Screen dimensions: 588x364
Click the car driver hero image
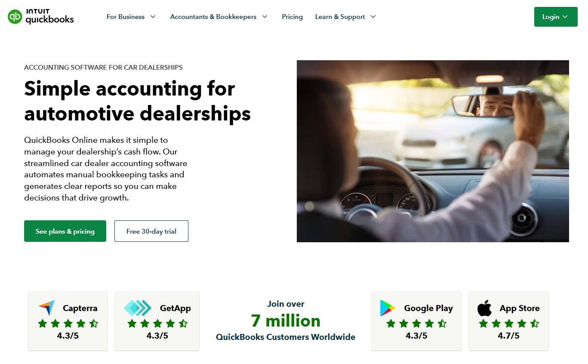pyautogui.click(x=433, y=151)
